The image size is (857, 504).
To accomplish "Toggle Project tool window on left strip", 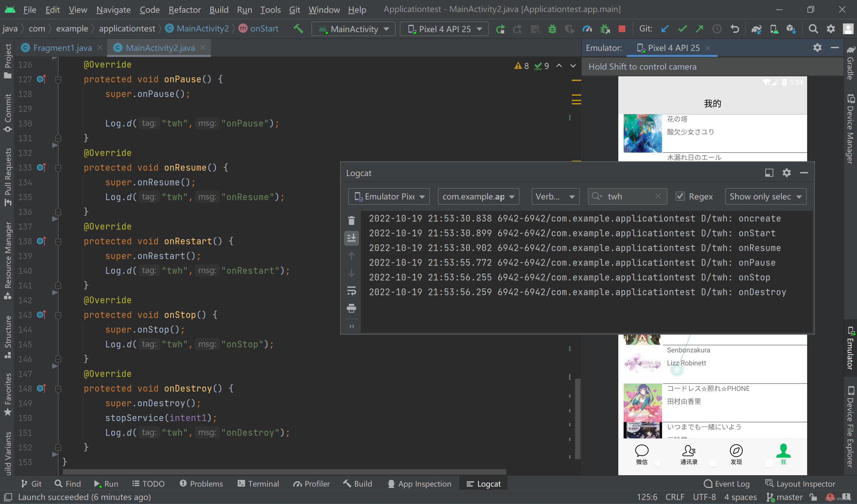I will [7, 61].
